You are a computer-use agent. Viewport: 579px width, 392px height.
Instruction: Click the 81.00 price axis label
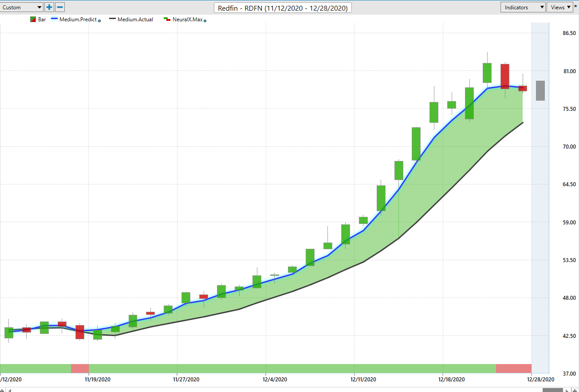pos(570,71)
